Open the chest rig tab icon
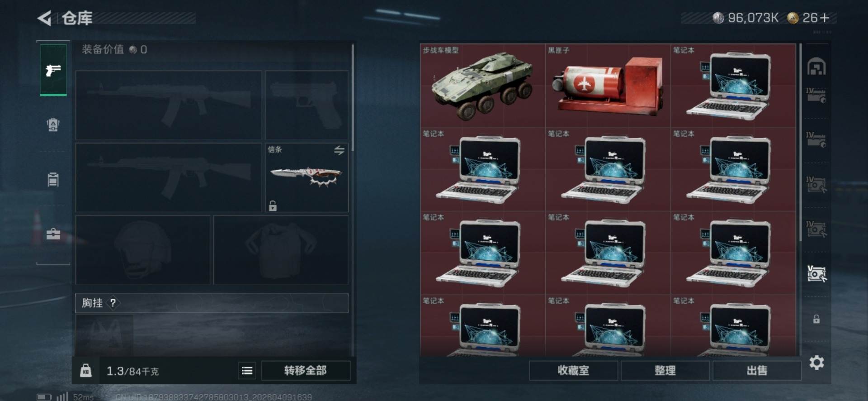Screen dimensions: 868x401 pos(53,179)
